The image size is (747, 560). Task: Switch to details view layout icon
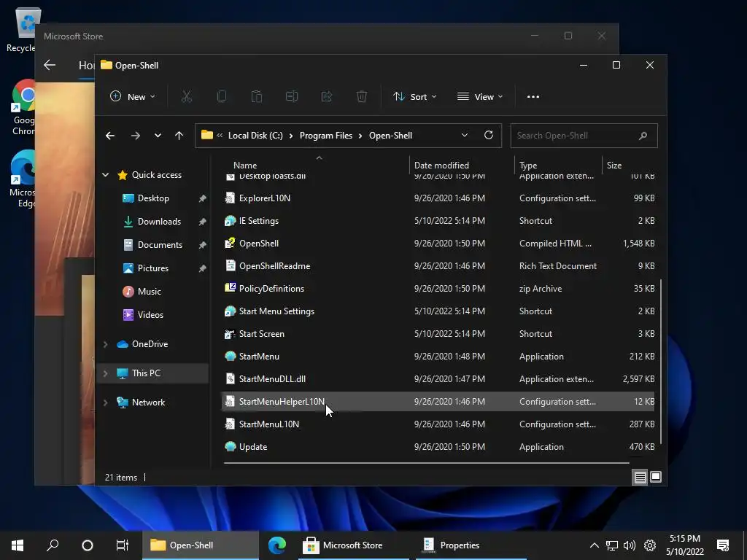click(640, 477)
